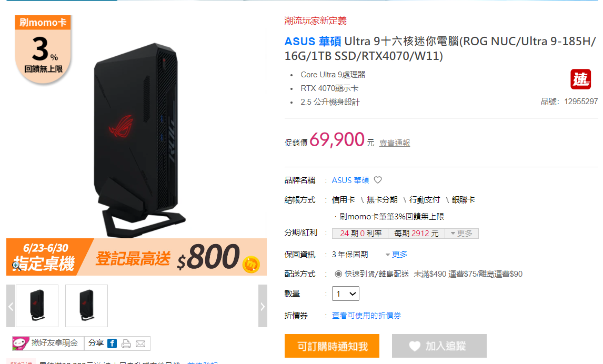Select 快速到貨/離島配送 delivery radio button

338,274
